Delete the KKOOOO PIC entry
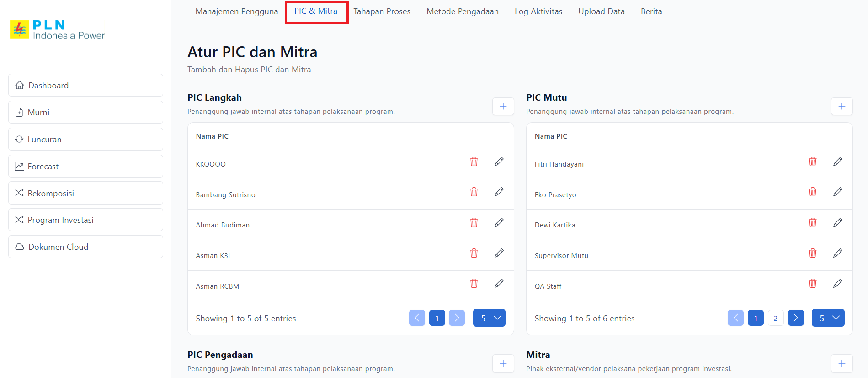 pyautogui.click(x=474, y=162)
